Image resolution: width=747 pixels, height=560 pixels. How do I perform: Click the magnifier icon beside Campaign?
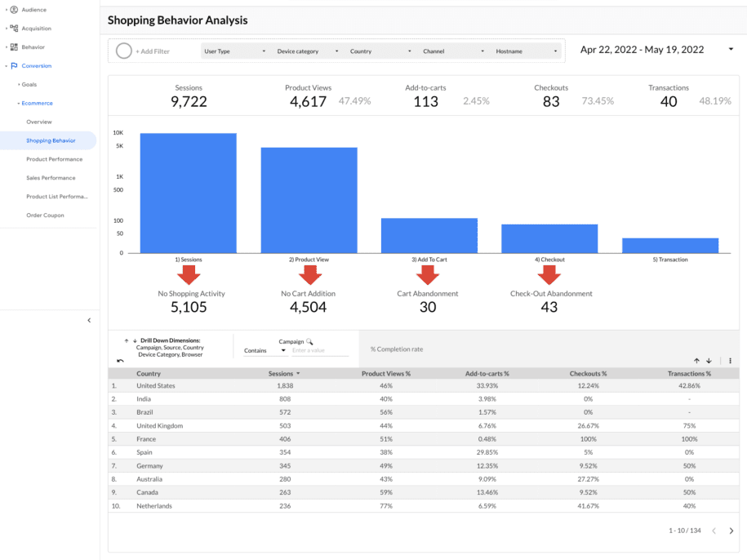[309, 342]
